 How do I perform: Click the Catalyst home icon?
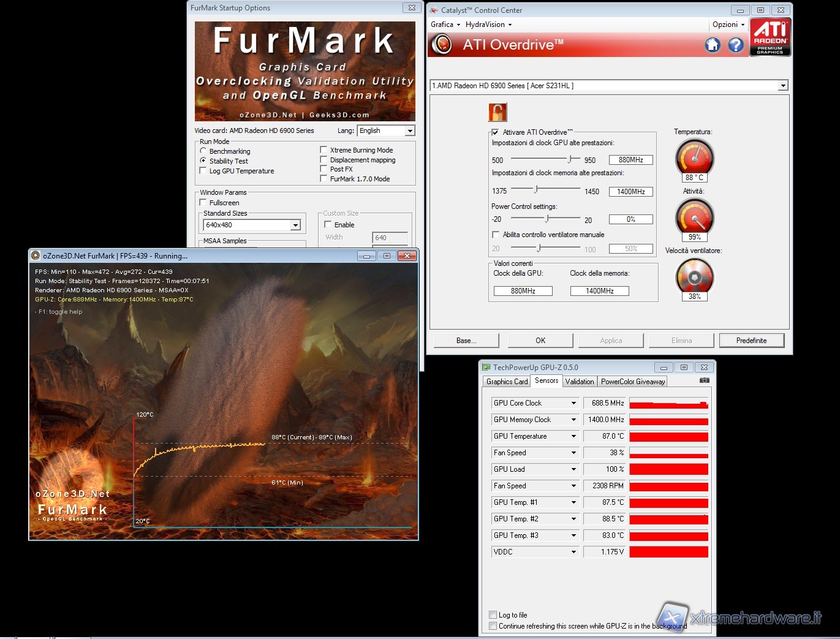pos(712,45)
